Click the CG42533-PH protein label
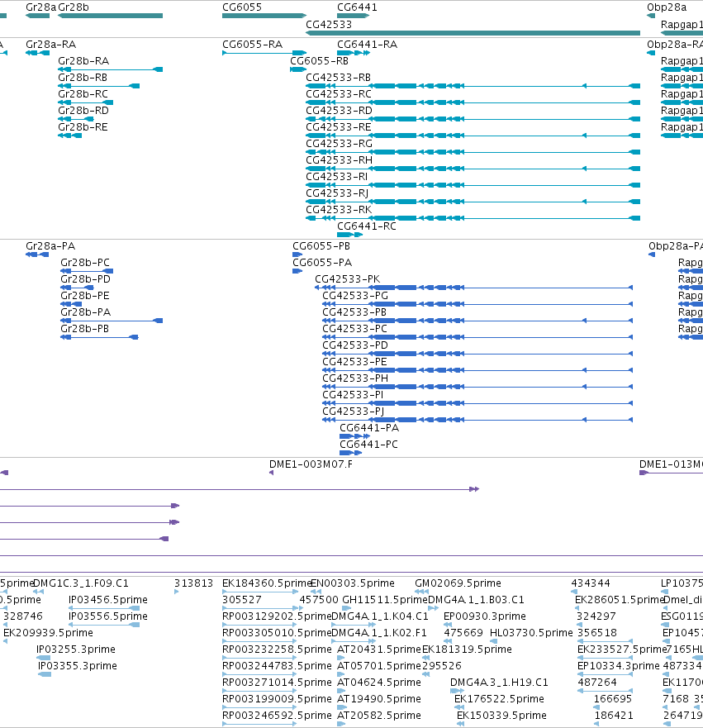 pyautogui.click(x=355, y=378)
